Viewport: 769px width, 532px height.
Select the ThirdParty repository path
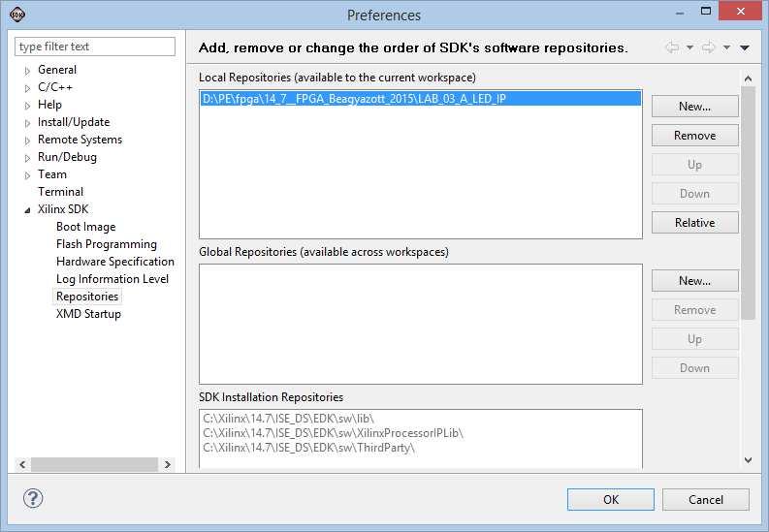pos(308,448)
